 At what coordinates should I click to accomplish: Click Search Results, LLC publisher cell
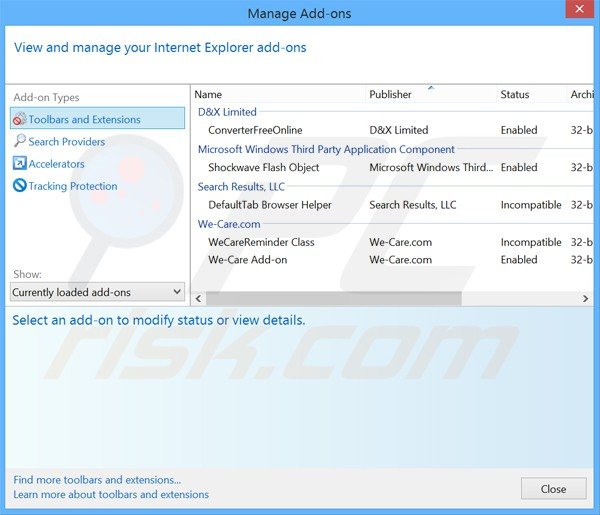click(x=412, y=205)
